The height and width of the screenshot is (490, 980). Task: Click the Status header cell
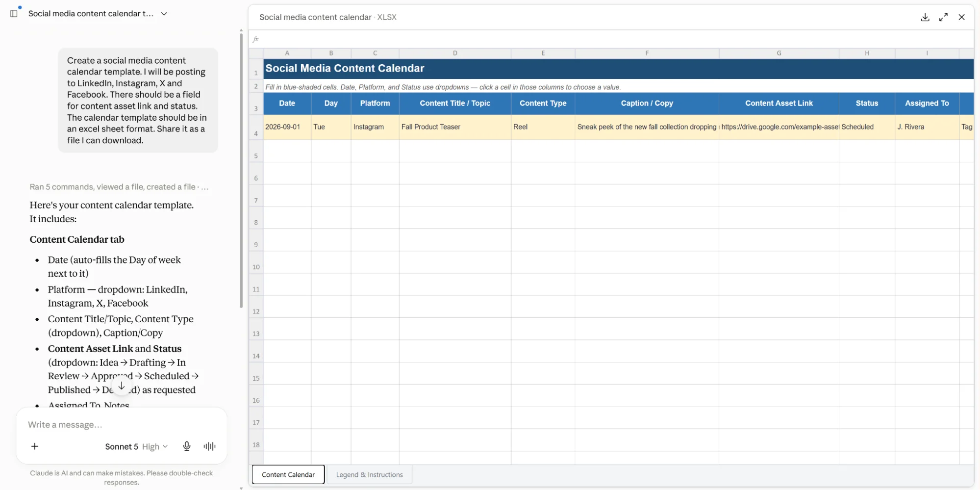pyautogui.click(x=867, y=103)
